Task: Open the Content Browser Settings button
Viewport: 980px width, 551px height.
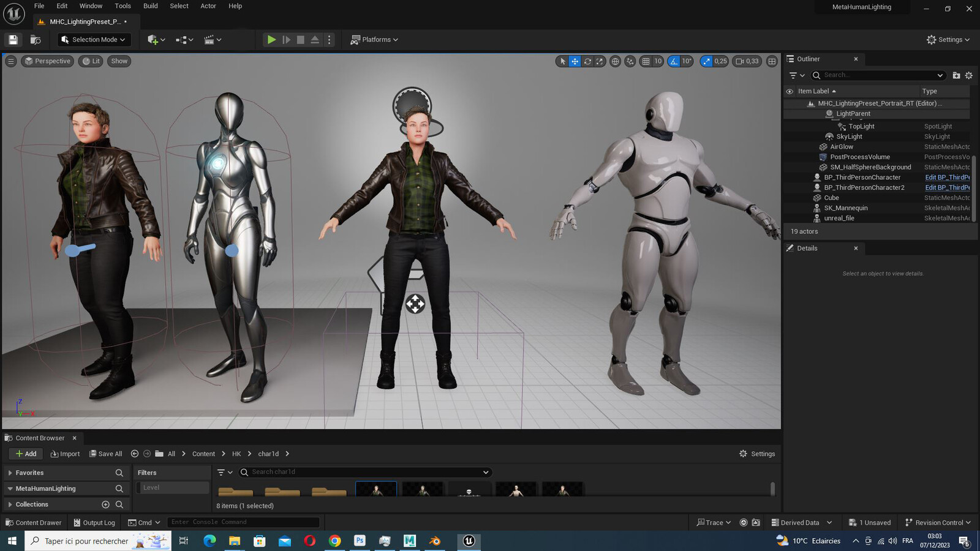Action: (757, 454)
